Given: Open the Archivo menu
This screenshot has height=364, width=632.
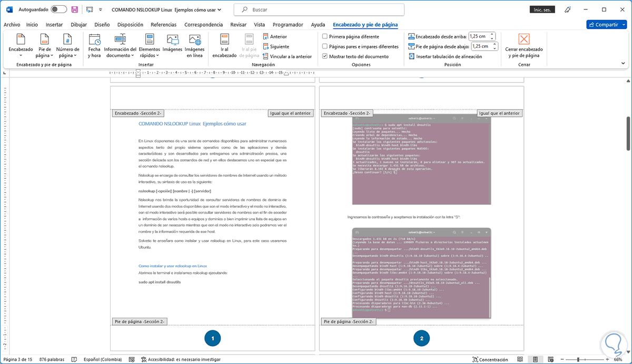Looking at the screenshot, I should [x=12, y=25].
